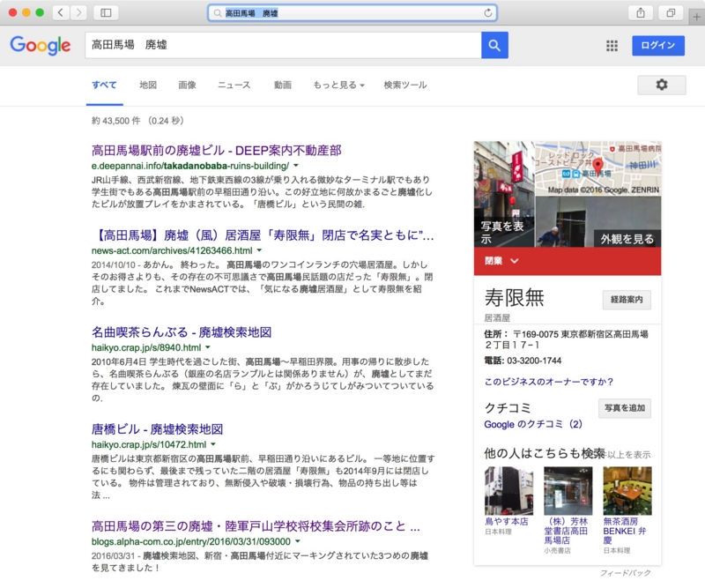
Task: Open Google のクチコミ (2) reviews link
Action: pyautogui.click(x=533, y=424)
